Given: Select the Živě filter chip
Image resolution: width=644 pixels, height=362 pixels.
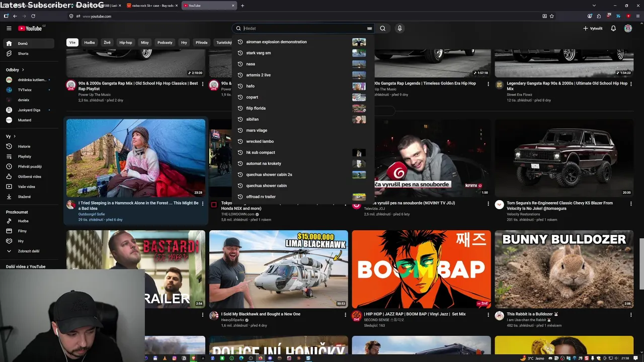Looking at the screenshot, I should pyautogui.click(x=107, y=43).
